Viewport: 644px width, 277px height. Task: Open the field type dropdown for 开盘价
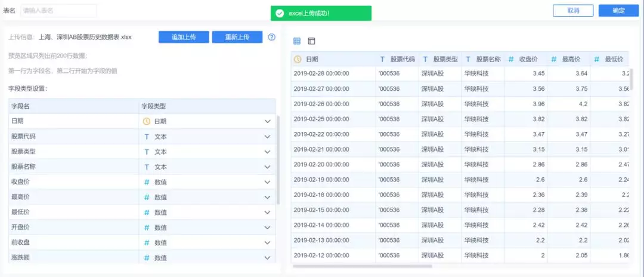pyautogui.click(x=267, y=227)
